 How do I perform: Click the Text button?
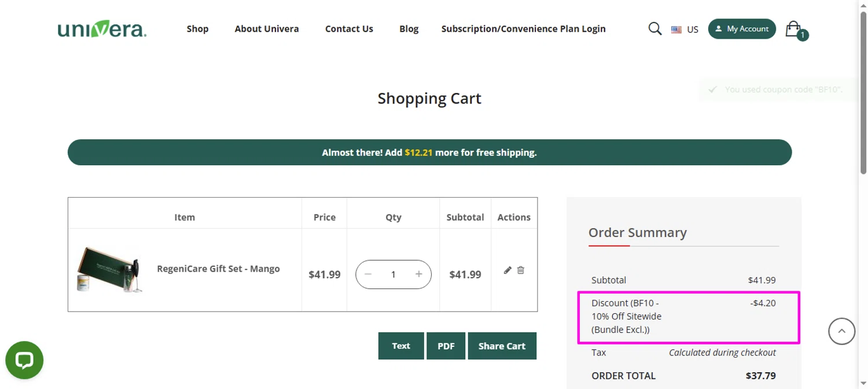tap(401, 346)
